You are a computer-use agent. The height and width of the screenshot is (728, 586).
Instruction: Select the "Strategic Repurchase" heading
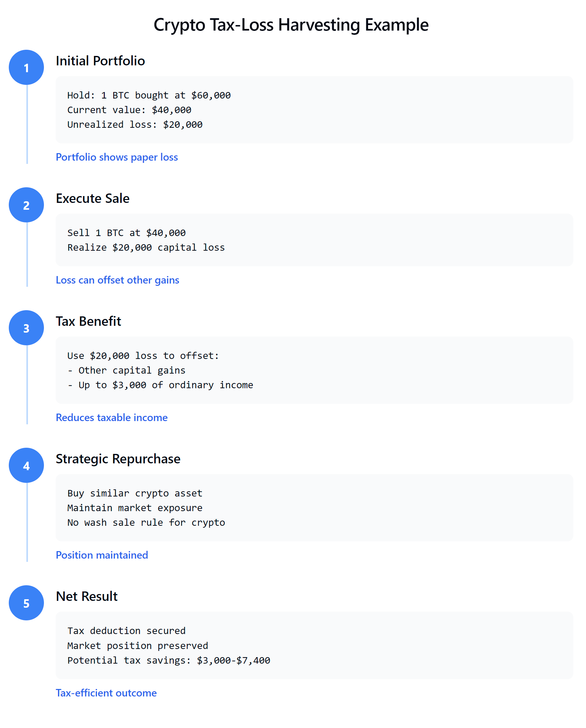click(118, 459)
